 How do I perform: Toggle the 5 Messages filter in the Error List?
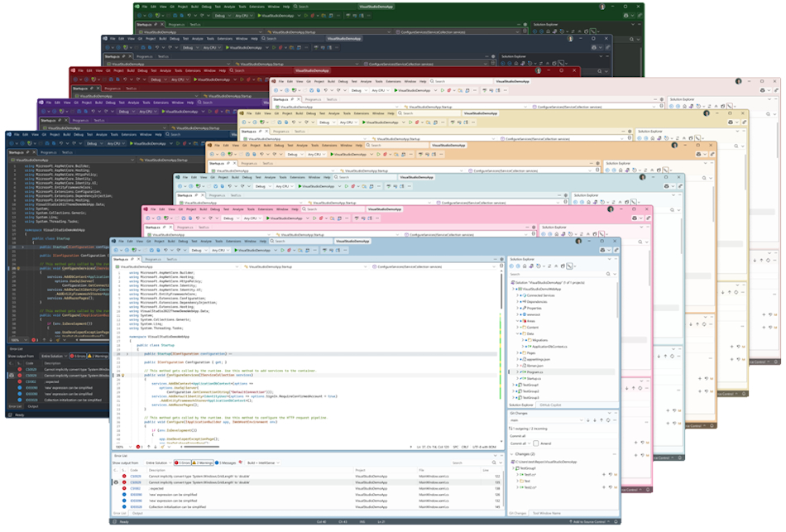pos(224,461)
